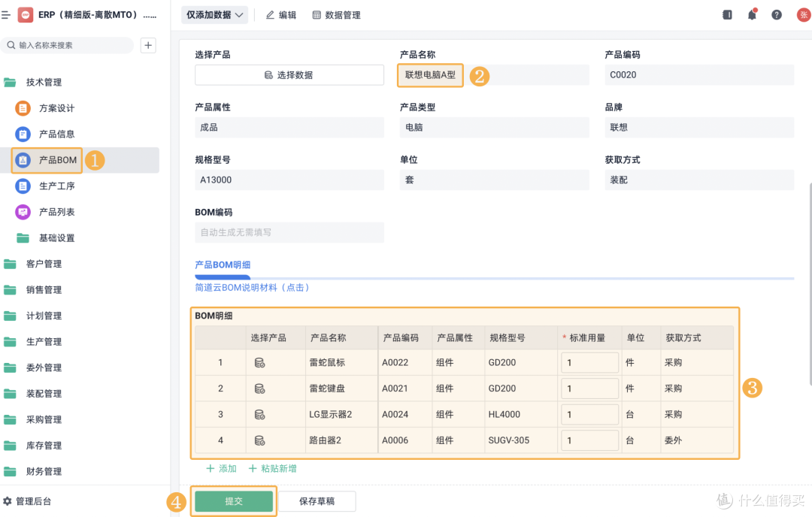
Task: Expand the 基础设置 folder
Action: coord(46,238)
